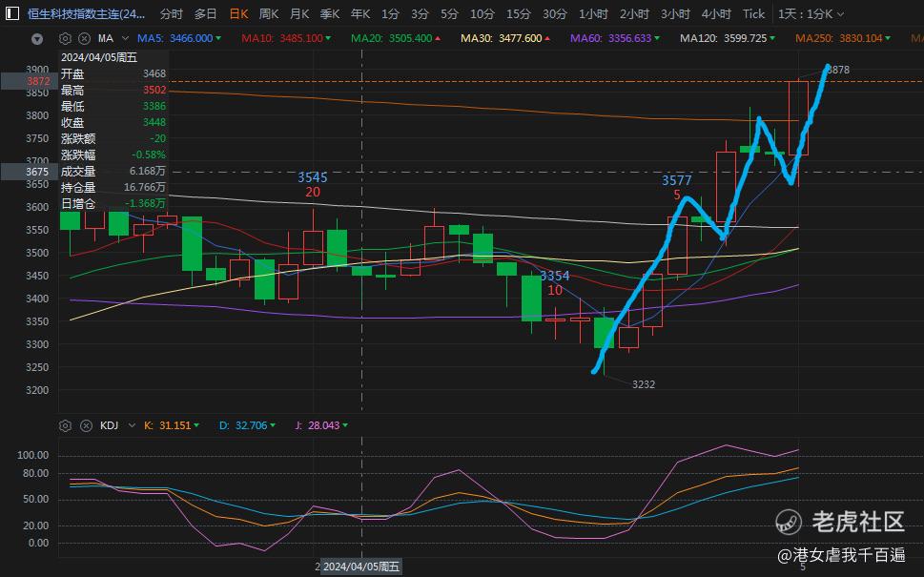924x577 pixels.
Task: Click the KDJ D value 32.706
Action: (251, 425)
